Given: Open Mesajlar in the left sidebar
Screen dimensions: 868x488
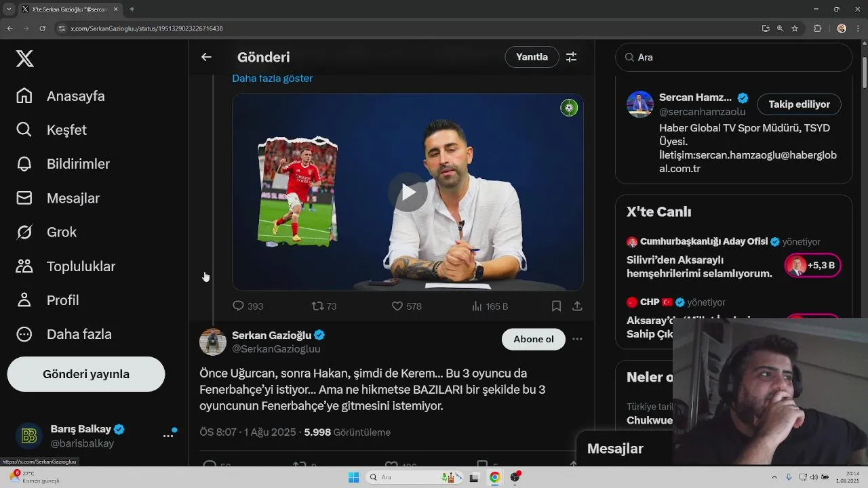Looking at the screenshot, I should pyautogui.click(x=58, y=198).
